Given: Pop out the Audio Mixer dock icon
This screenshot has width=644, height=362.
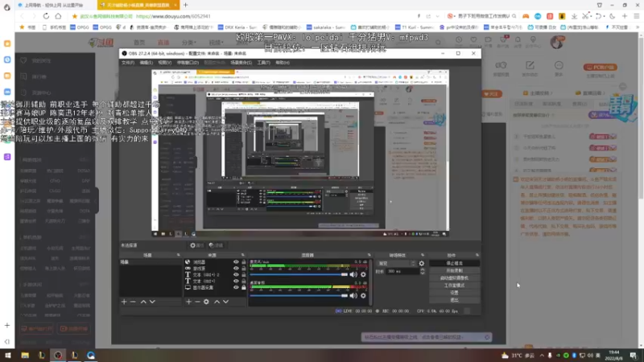Looking at the screenshot, I should (369, 255).
